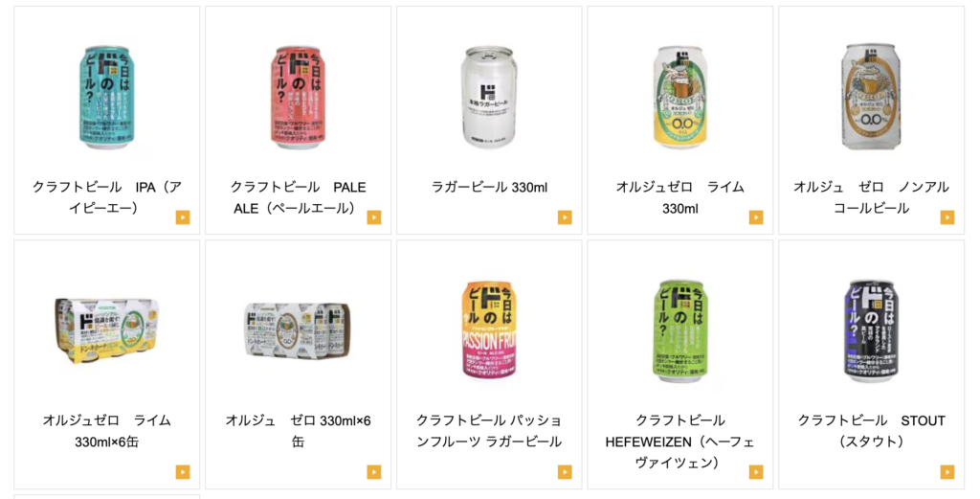Click arrow icon on ラガービール 330ml card
980x499 pixels.
pyautogui.click(x=565, y=217)
